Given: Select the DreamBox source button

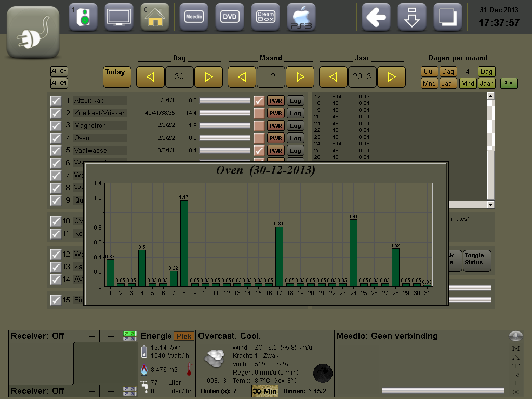Looking at the screenshot, I should pos(265,17).
